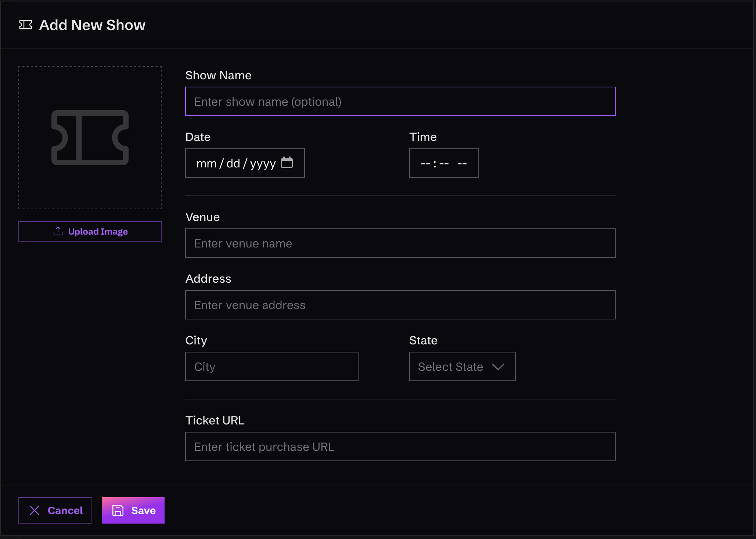Open the date picker calendar icon

[287, 163]
